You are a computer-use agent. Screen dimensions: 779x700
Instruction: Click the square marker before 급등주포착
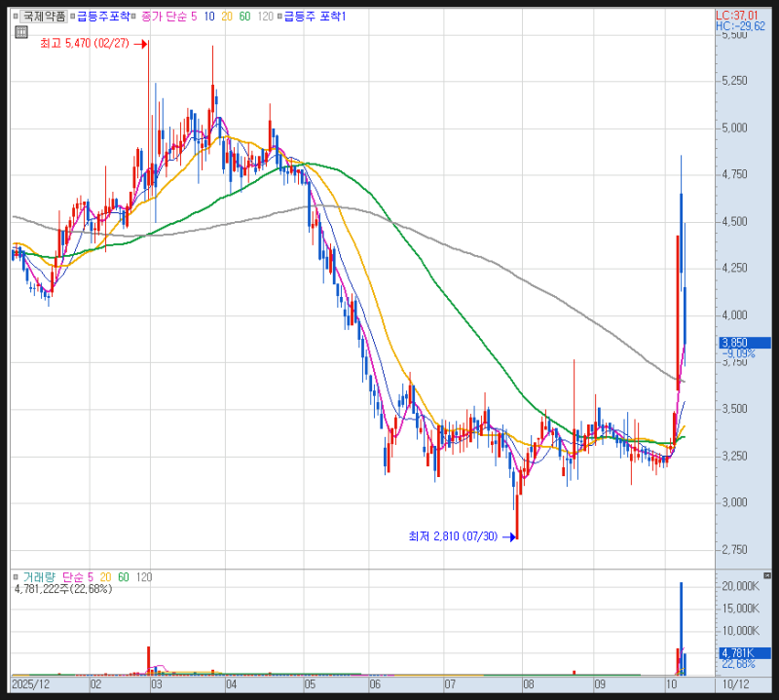point(72,17)
